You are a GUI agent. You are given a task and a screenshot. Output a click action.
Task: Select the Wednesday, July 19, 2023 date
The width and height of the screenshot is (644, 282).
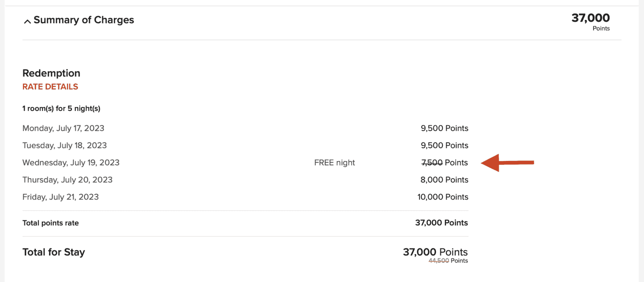point(71,163)
